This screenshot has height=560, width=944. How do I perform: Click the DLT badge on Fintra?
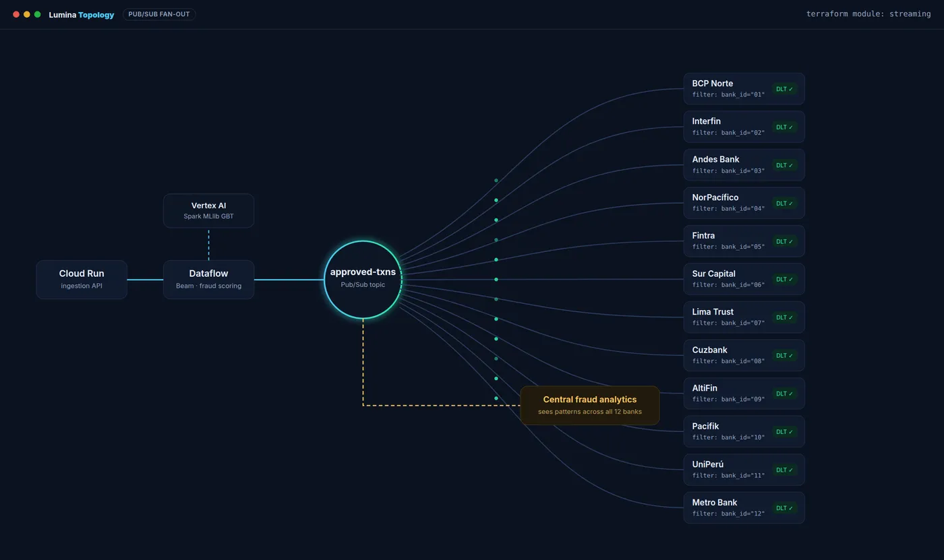[x=784, y=241]
